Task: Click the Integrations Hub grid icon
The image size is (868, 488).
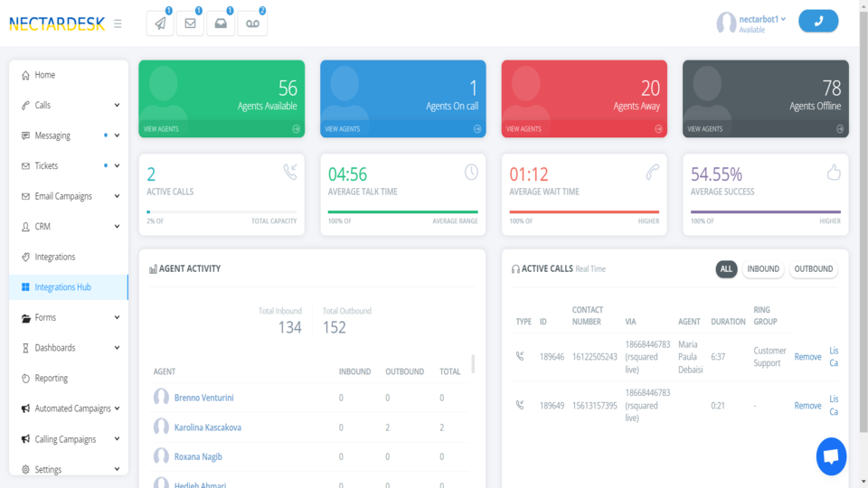Action: [x=25, y=287]
